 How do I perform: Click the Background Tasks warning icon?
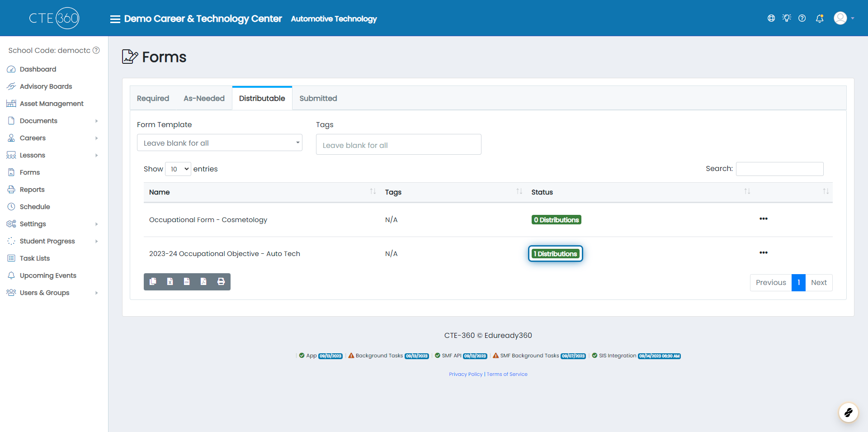(x=351, y=356)
